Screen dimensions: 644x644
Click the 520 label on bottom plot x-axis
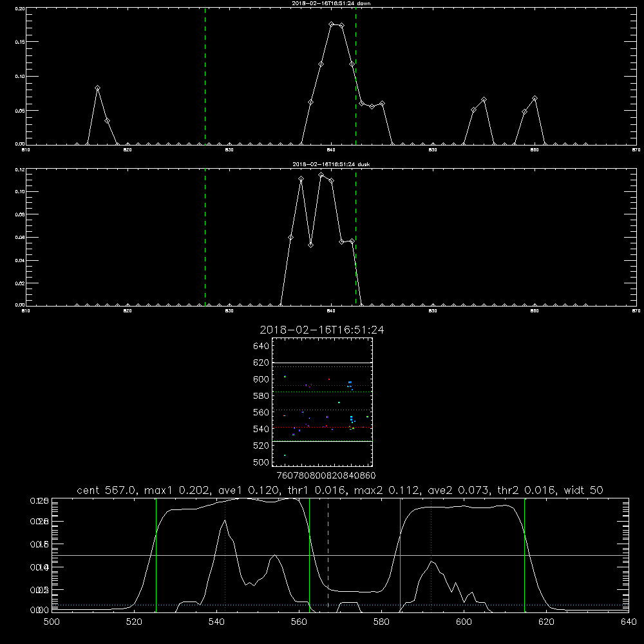[x=134, y=622]
